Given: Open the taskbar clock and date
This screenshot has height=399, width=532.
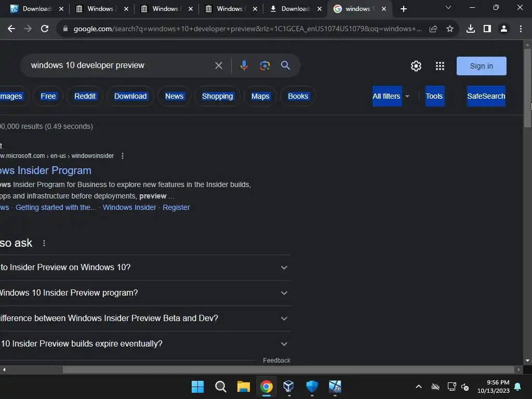Looking at the screenshot, I should pos(494,387).
